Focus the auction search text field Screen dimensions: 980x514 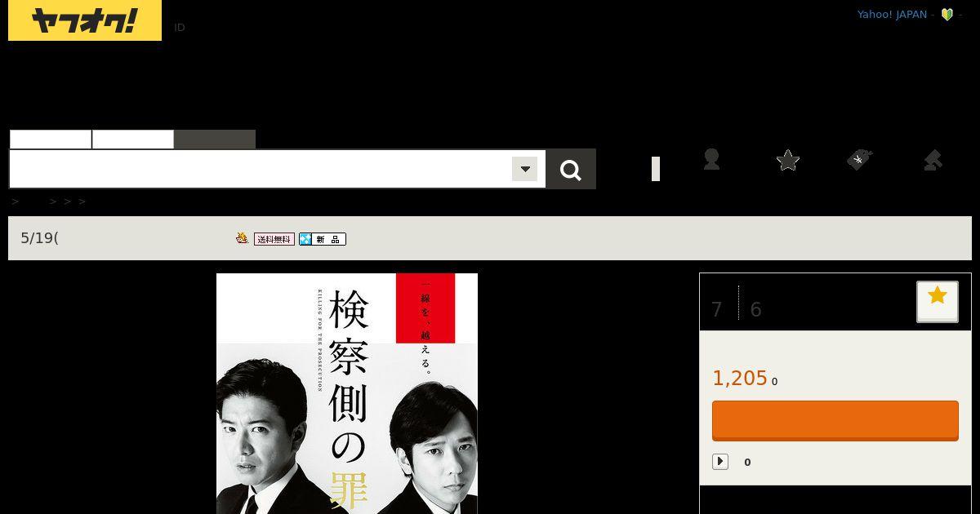(x=261, y=169)
